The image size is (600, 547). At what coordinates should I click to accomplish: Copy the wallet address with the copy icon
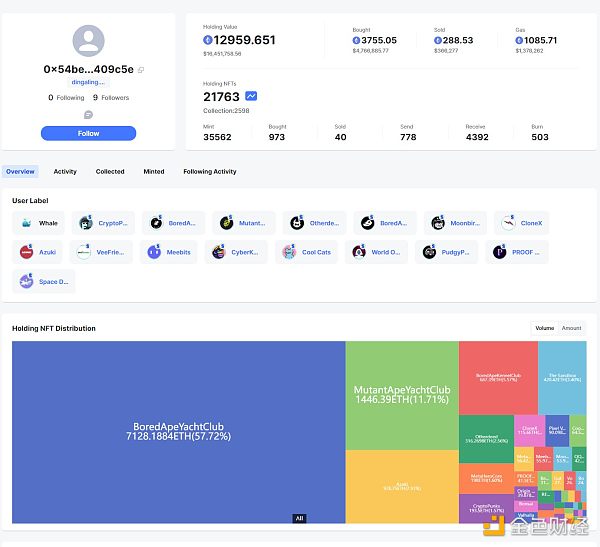[x=141, y=70]
